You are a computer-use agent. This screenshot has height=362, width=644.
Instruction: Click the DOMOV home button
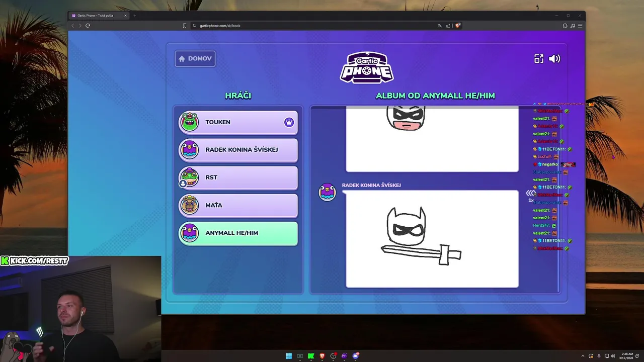click(x=195, y=58)
